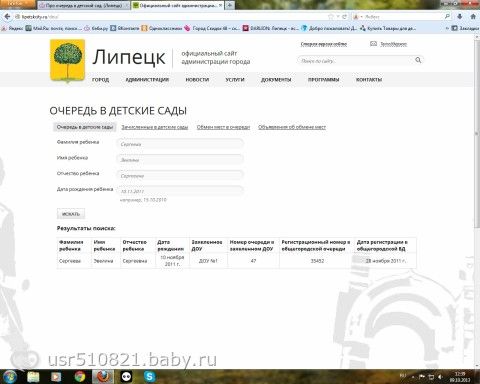This screenshot has height=384, width=480.
Task: Click the Windows Start orb
Action: 9,377
